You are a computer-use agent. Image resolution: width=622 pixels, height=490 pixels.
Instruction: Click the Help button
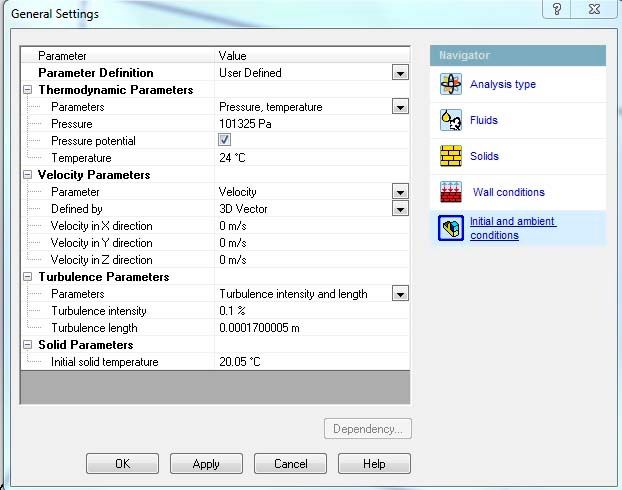click(x=374, y=463)
